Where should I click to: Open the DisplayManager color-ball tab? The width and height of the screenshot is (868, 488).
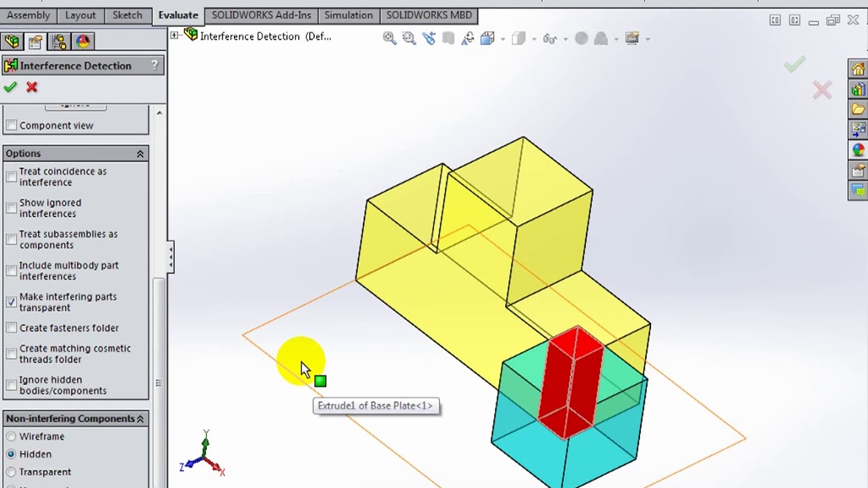click(x=83, y=42)
